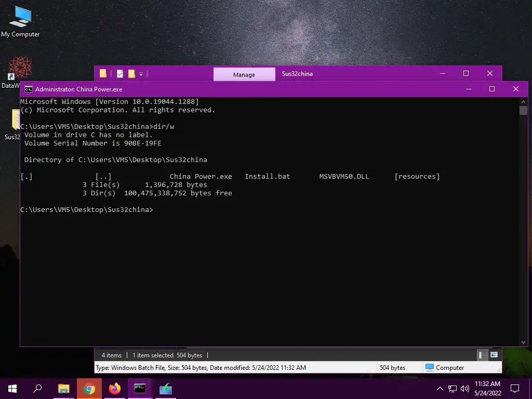Viewport: 532px width, 399px height.
Task: Click the '504 bytes' status bar cell
Action: coord(393,367)
